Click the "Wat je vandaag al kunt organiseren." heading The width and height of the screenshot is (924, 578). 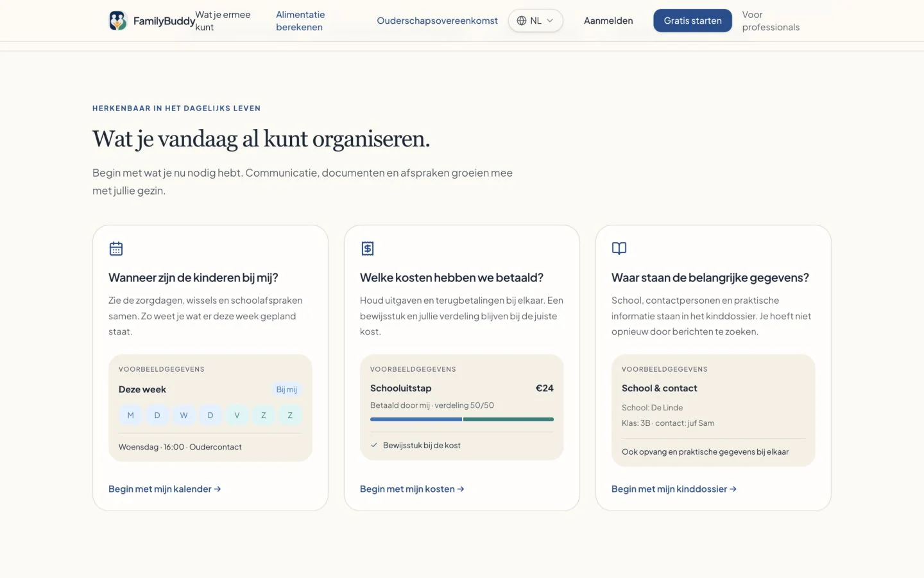click(x=261, y=139)
